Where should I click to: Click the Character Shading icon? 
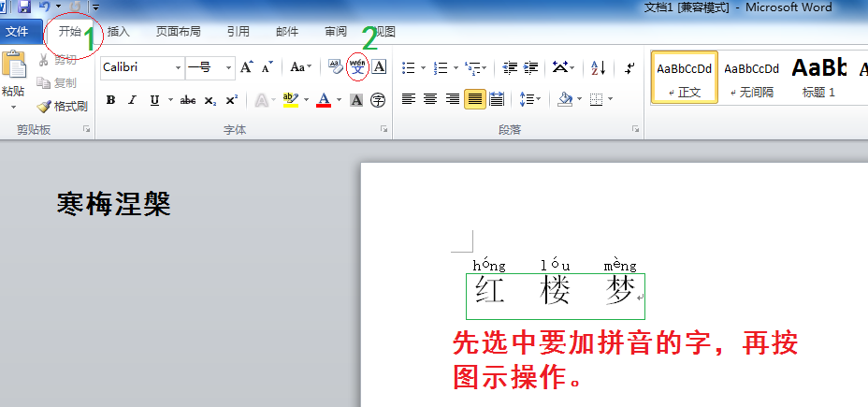pos(357,100)
